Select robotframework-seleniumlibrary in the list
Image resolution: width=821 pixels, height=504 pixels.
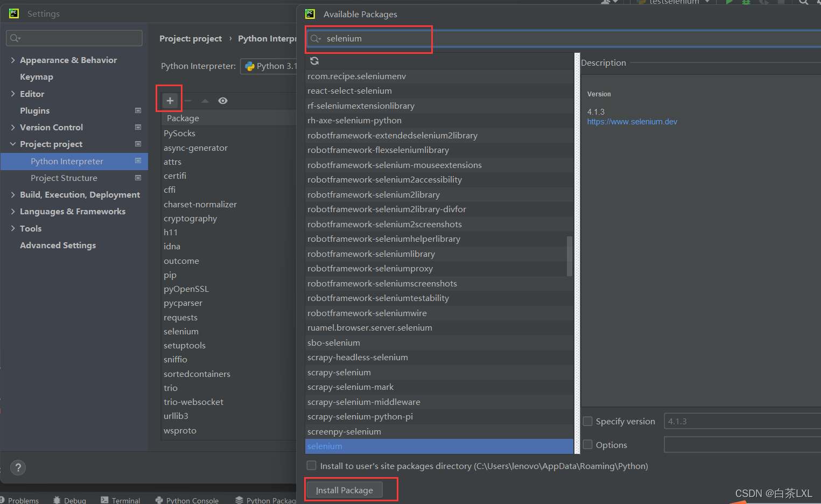pyautogui.click(x=439, y=254)
